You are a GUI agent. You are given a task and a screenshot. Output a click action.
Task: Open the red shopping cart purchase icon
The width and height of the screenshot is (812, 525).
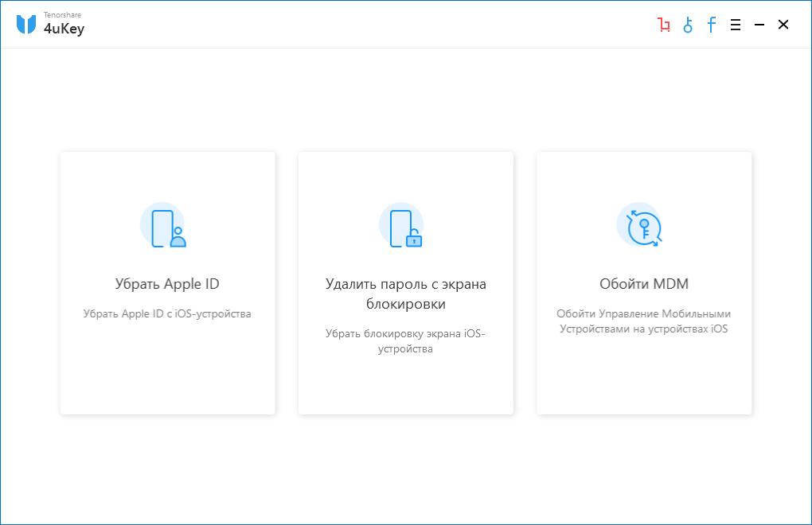pos(664,25)
